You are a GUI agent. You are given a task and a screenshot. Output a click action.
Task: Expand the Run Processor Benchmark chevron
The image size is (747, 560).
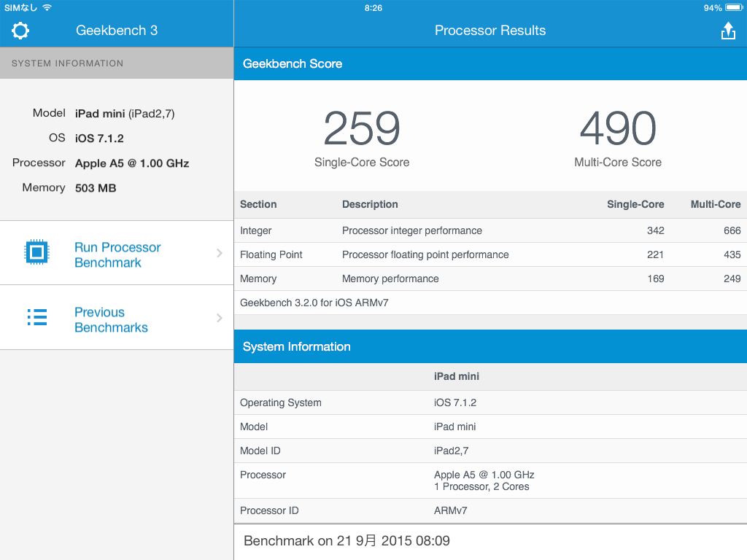point(220,253)
